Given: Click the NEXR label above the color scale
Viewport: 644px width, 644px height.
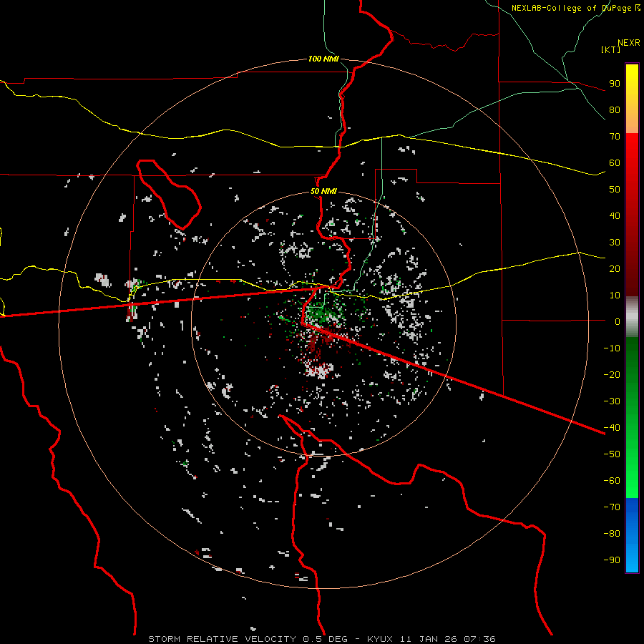Looking at the screenshot, I should coord(629,43).
